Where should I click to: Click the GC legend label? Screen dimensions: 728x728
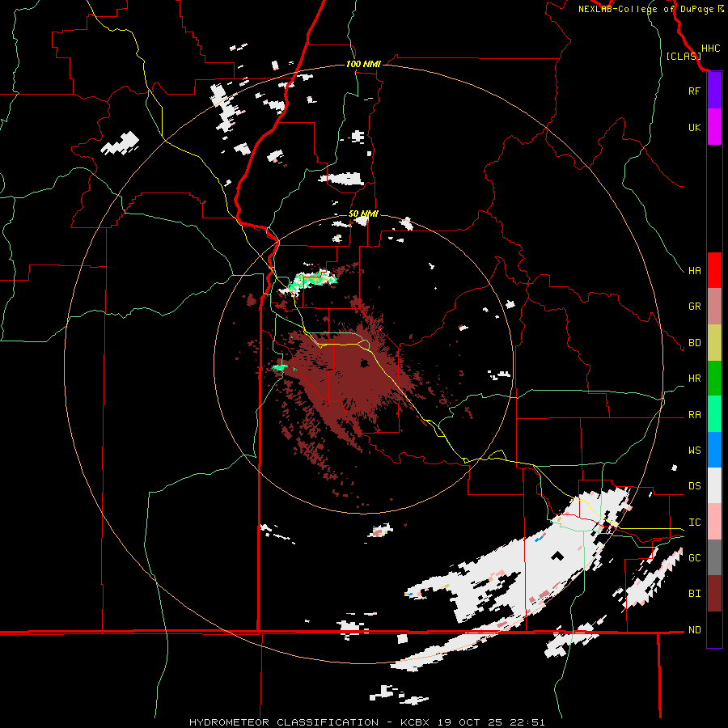click(694, 558)
